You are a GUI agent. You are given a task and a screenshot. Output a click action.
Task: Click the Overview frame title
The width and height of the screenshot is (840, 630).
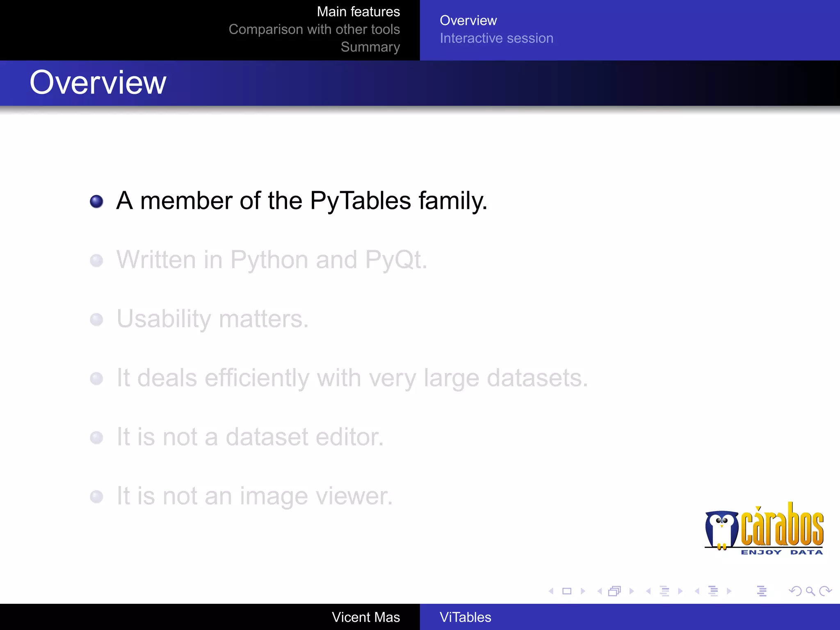(98, 82)
